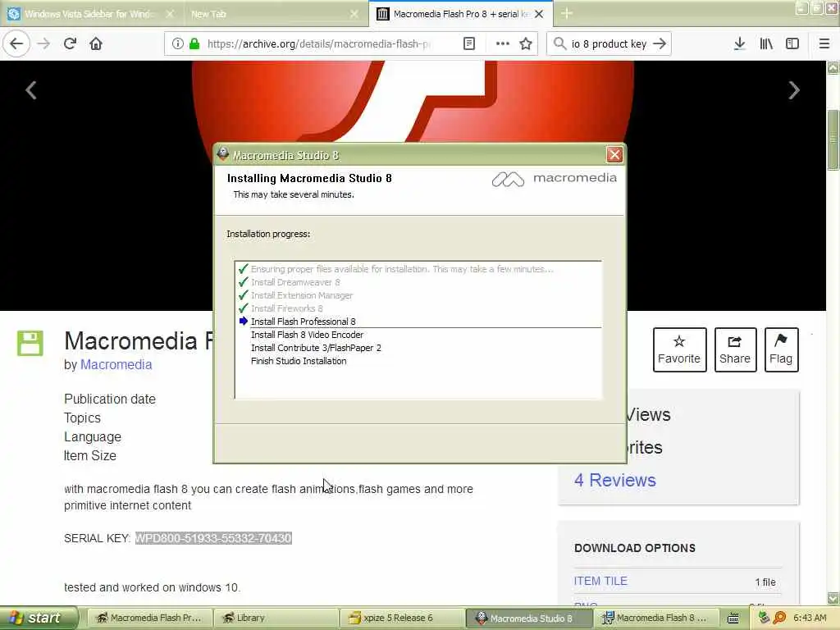Show site information icon in address bar
This screenshot has width=840, height=630.
point(177,43)
